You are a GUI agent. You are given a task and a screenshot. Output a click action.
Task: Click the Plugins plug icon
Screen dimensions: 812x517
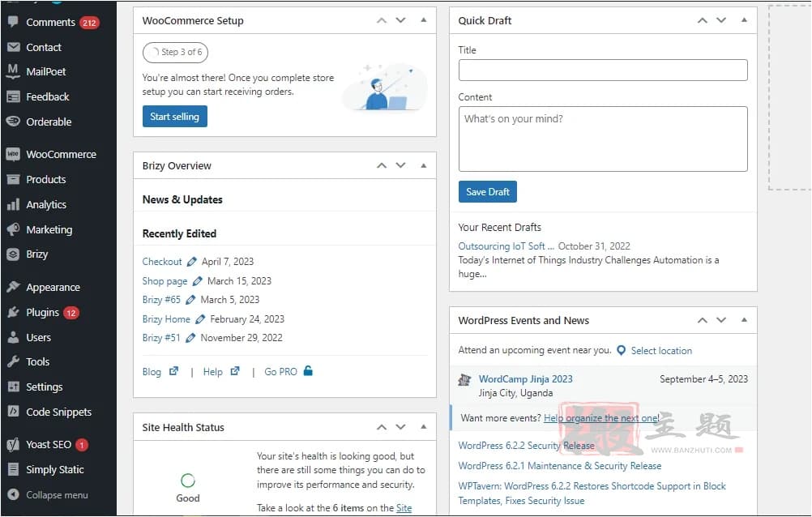(x=13, y=312)
